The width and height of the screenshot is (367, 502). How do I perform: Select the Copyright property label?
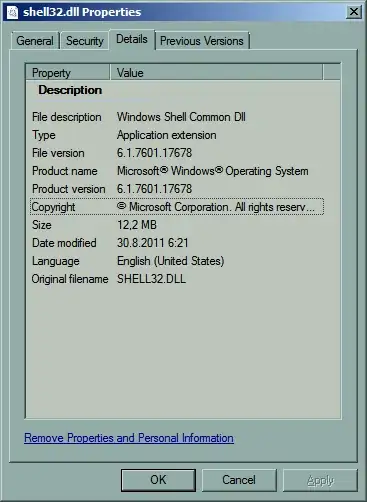53,207
